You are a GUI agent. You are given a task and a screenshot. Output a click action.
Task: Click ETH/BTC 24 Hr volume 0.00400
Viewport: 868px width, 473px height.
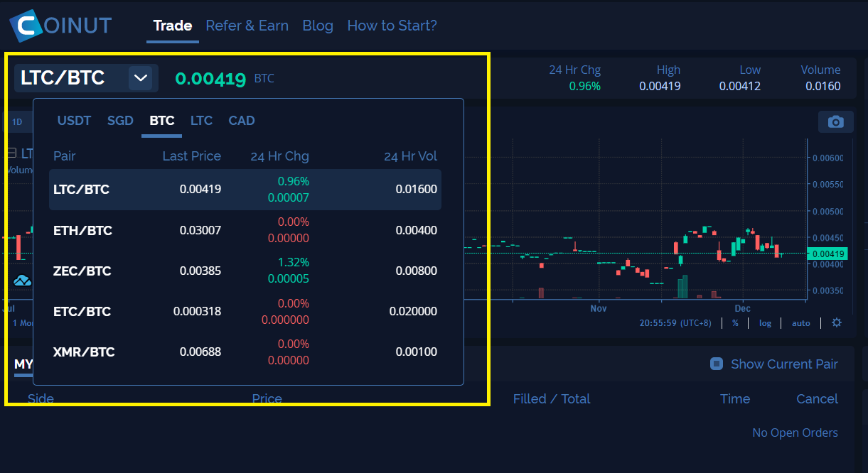(x=417, y=230)
